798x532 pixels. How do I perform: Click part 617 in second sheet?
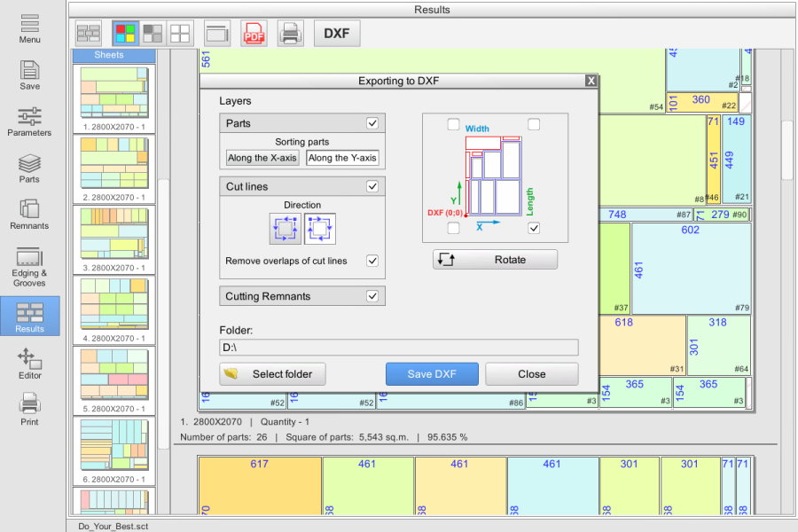pyautogui.click(x=260, y=486)
